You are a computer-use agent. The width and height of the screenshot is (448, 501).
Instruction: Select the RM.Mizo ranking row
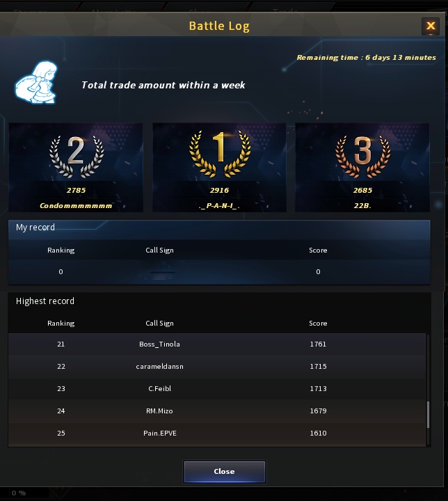pyautogui.click(x=217, y=411)
